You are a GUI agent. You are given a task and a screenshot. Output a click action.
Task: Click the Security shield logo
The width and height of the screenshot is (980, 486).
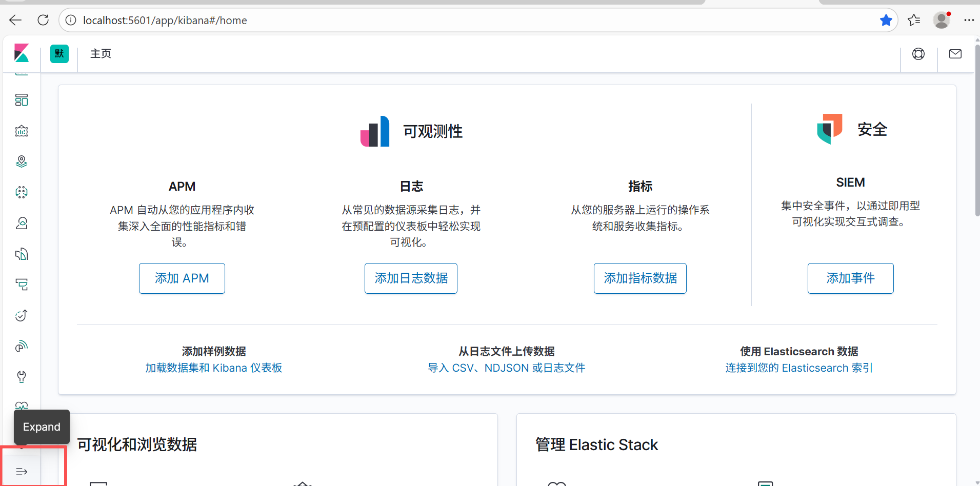830,129
